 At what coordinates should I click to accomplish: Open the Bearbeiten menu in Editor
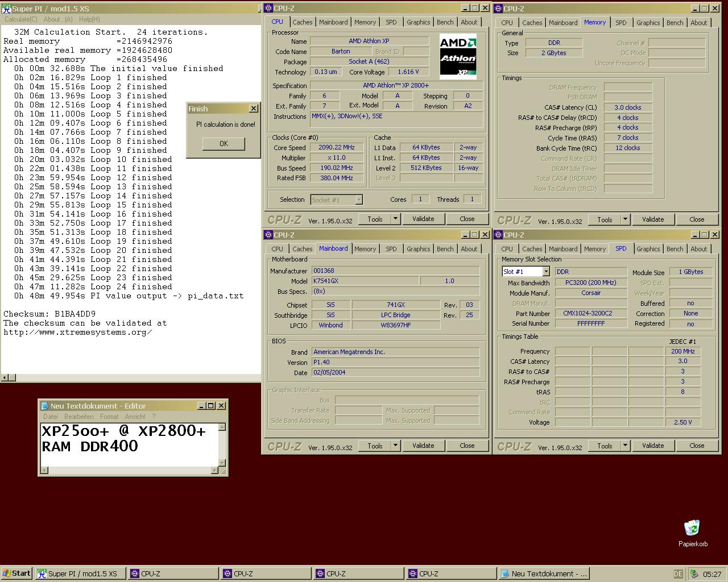[x=79, y=417]
